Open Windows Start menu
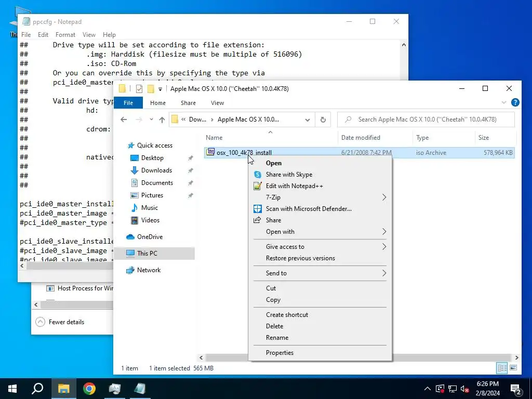Image resolution: width=532 pixels, height=399 pixels. tap(12, 389)
